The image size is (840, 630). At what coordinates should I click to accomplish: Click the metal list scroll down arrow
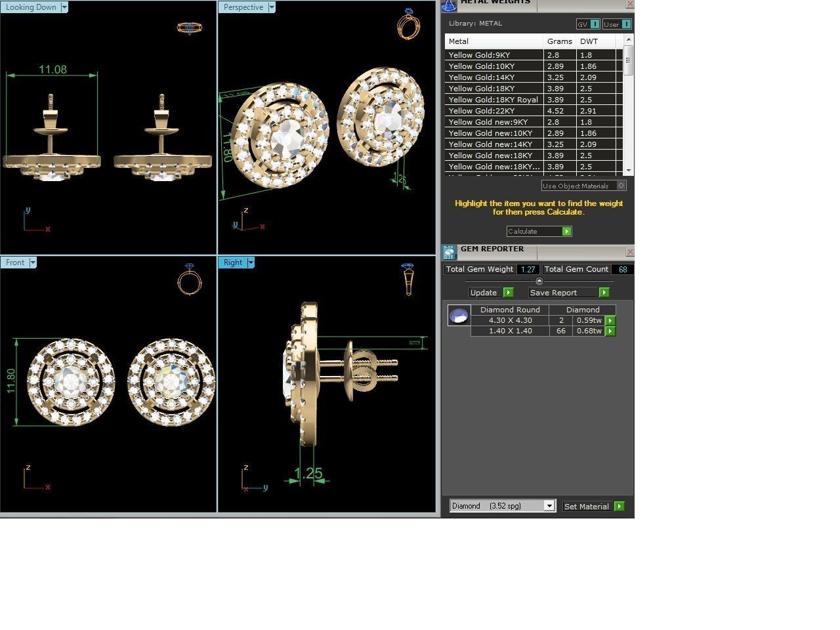pos(629,171)
